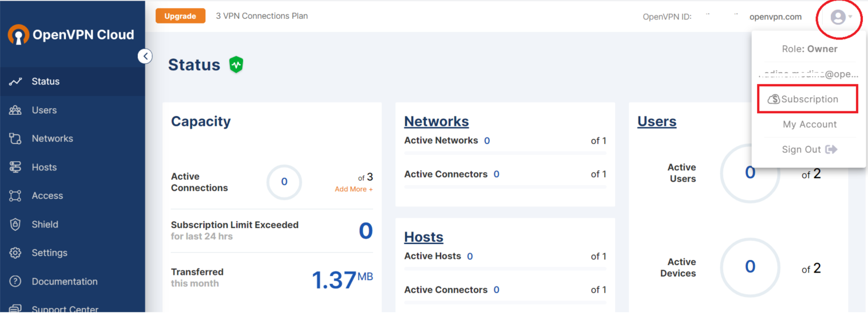This screenshot has width=868, height=316.
Task: Click the OpenVPN Cloud logo
Action: (x=71, y=35)
